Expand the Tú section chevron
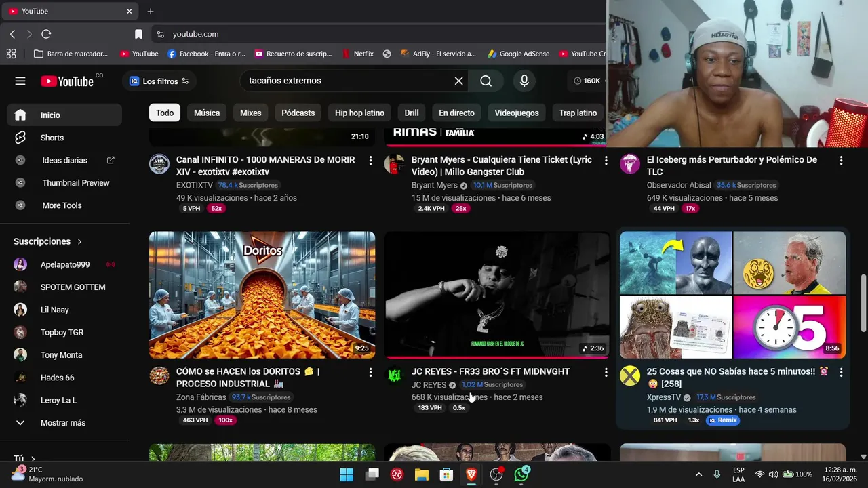 click(33, 459)
